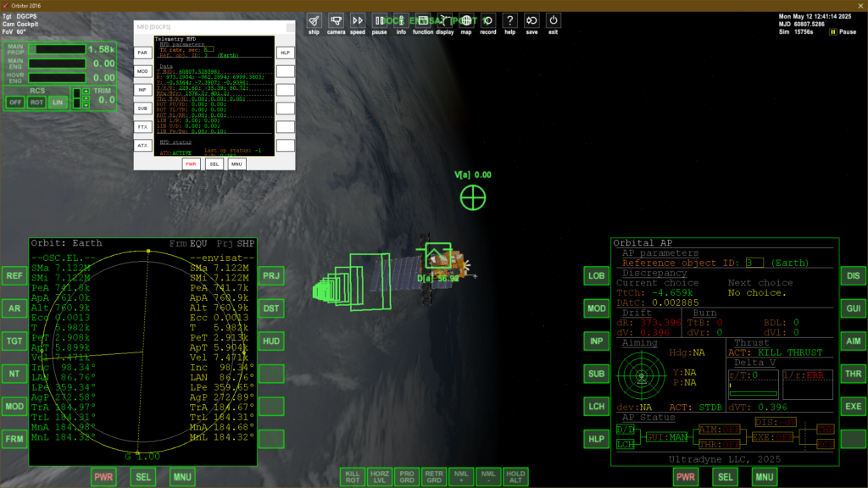Click LCH button on Orbital AP

click(x=596, y=406)
